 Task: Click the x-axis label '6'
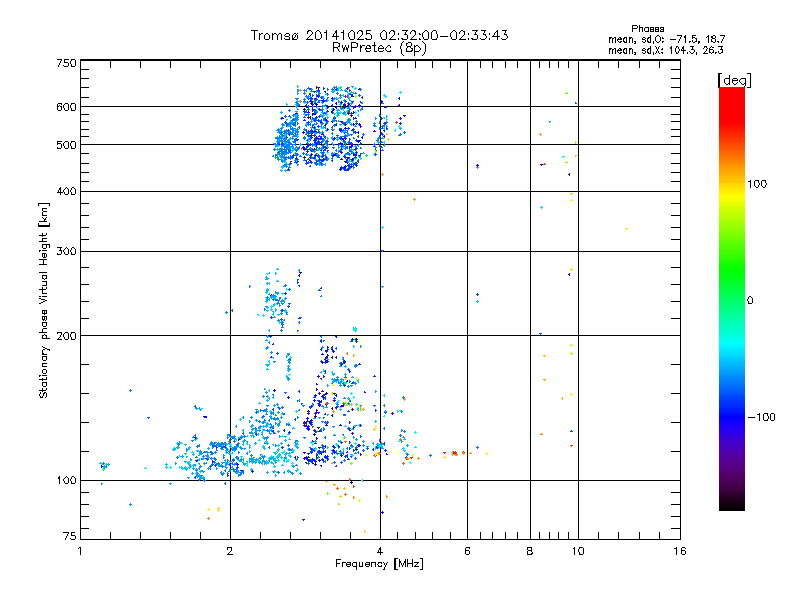[x=467, y=552]
